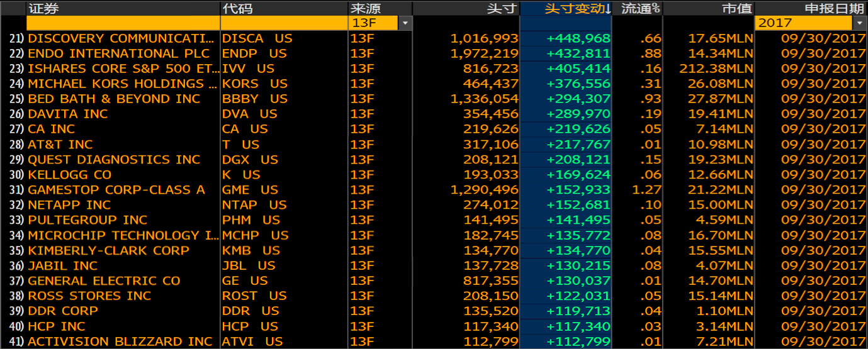Click position change +169,624
This screenshot has height=349, width=868.
pos(578,175)
